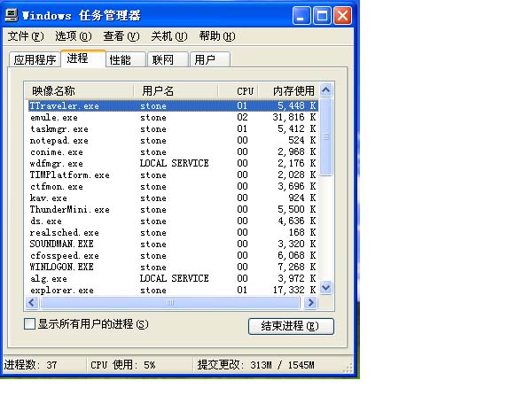Maximize the Windows 任务管理器 window
The image size is (532, 396).
pos(322,16)
